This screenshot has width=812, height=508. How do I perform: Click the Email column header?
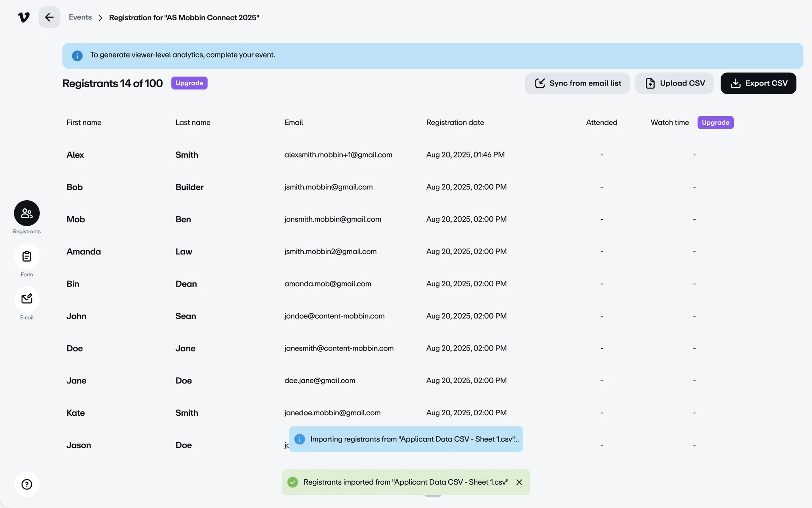click(x=294, y=123)
